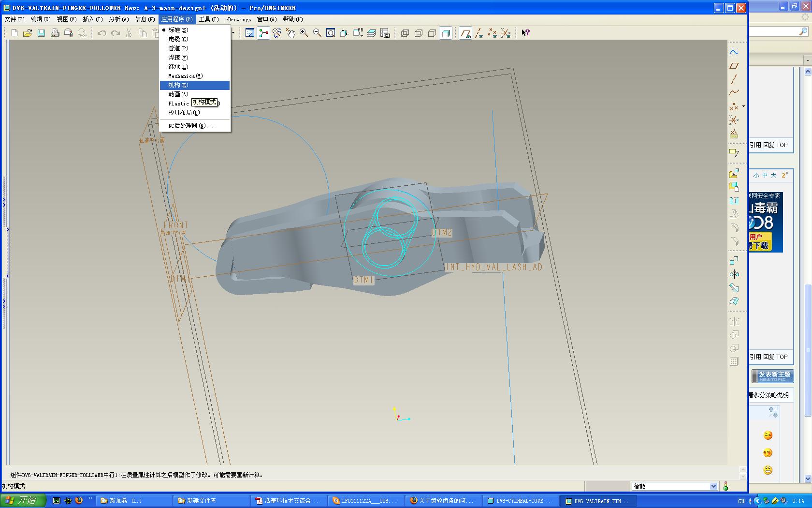Open the 工具 (Tools) menu
812x508 pixels.
(208, 19)
